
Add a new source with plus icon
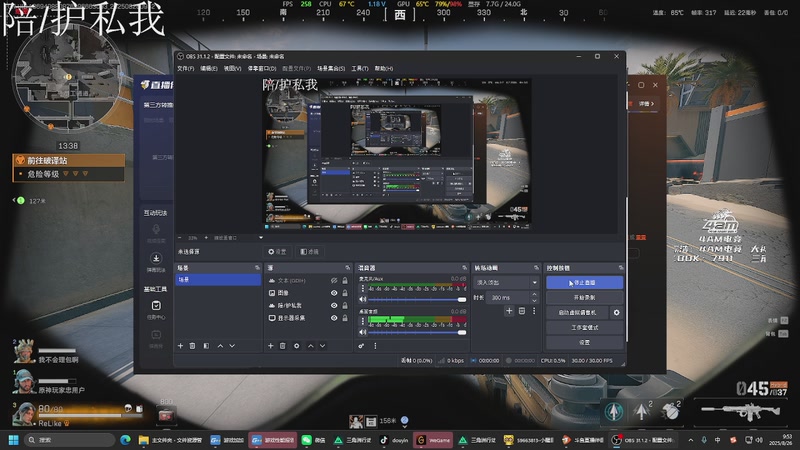[270, 346]
